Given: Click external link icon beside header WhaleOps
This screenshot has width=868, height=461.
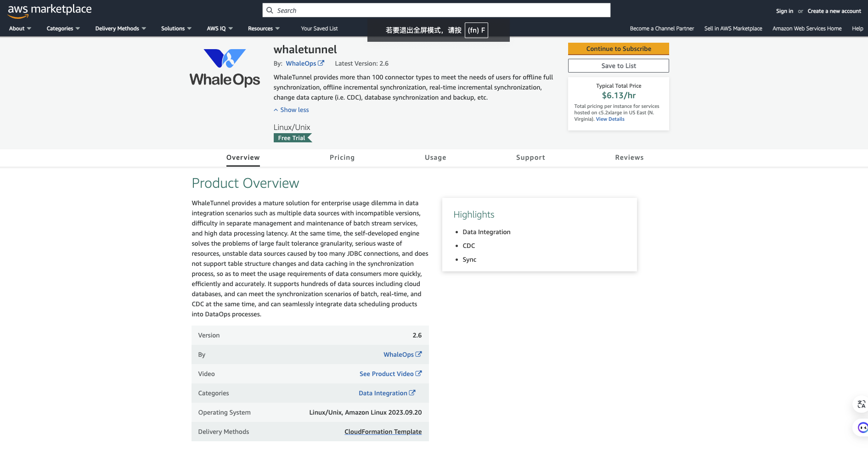Looking at the screenshot, I should point(321,63).
